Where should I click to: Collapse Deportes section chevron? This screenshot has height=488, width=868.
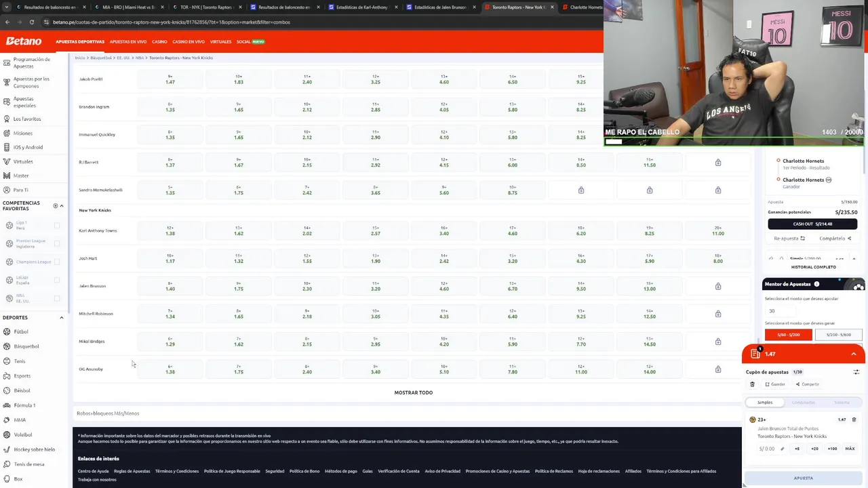pos(62,317)
